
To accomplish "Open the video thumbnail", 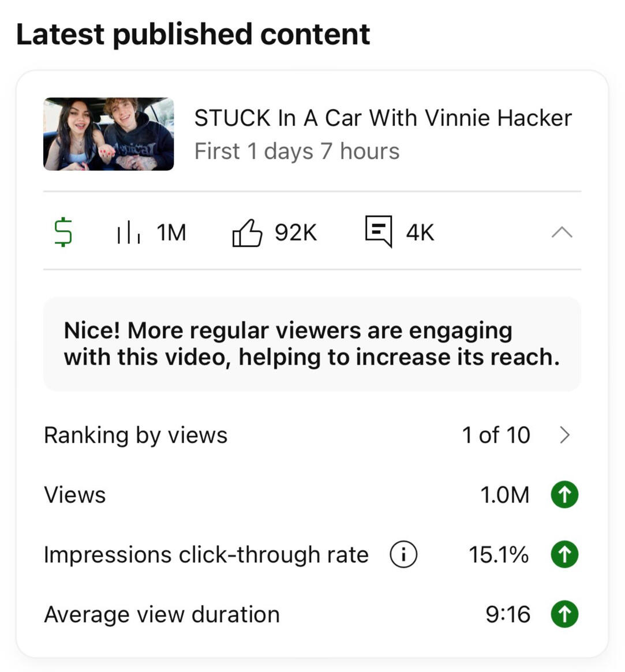I will [108, 134].
